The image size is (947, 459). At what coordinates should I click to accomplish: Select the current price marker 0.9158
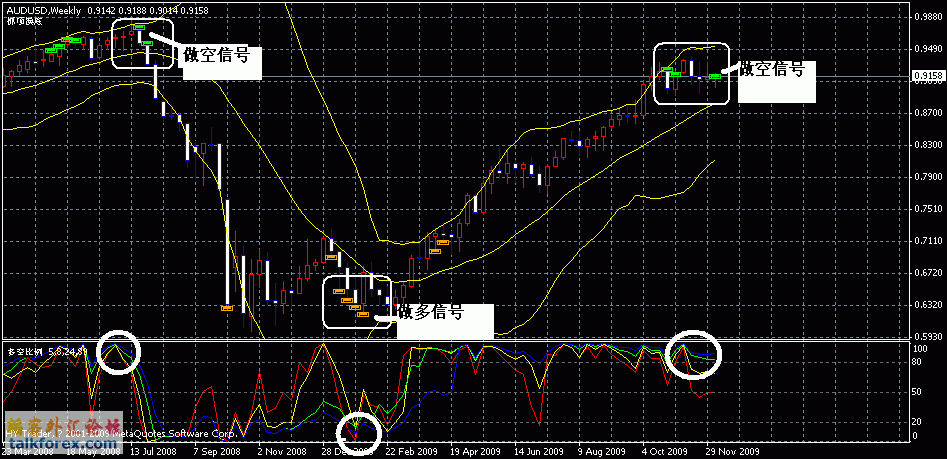point(929,76)
